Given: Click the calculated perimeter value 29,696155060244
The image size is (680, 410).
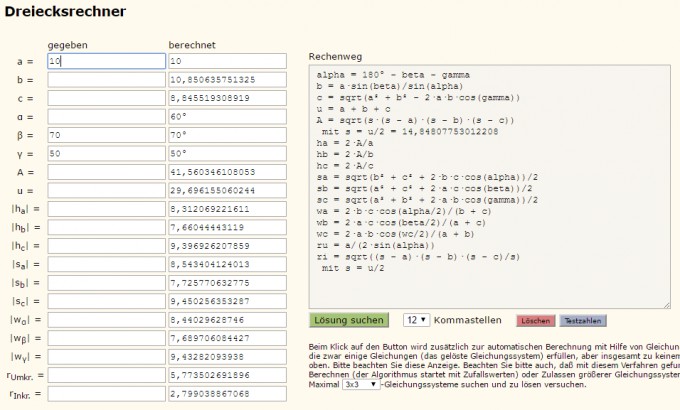Looking at the screenshot, I should pyautogui.click(x=227, y=190).
